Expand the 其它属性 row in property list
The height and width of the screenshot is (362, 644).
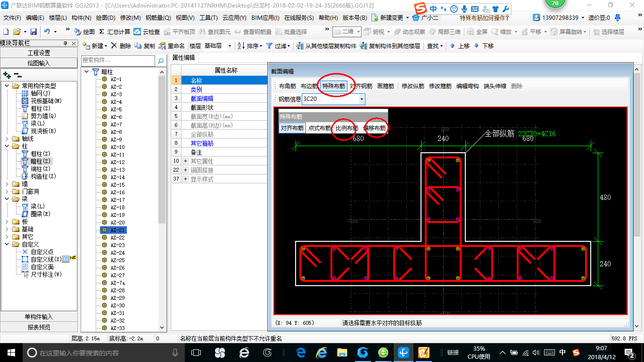click(185, 161)
